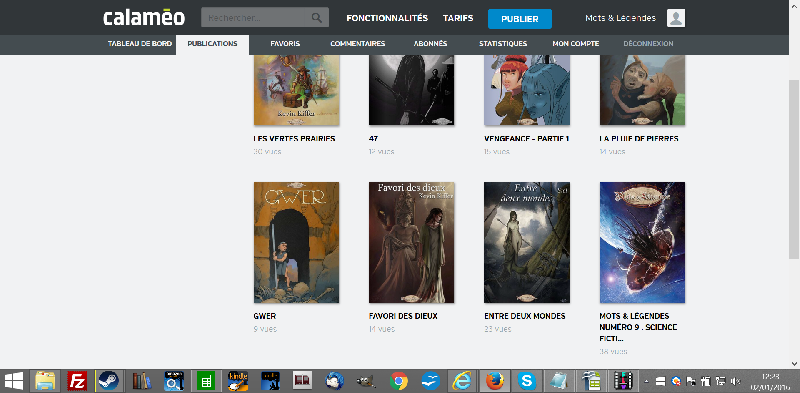
Task: Click the Rechercher search field
Action: (x=265, y=17)
